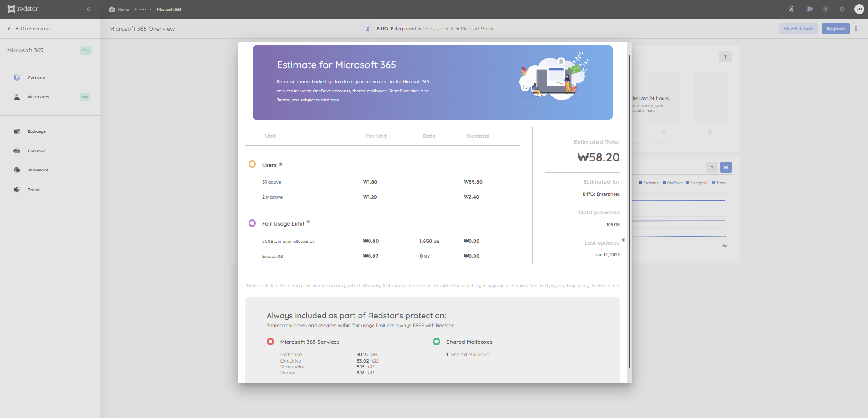
Task: Click the Upgrade button
Action: coord(835,29)
